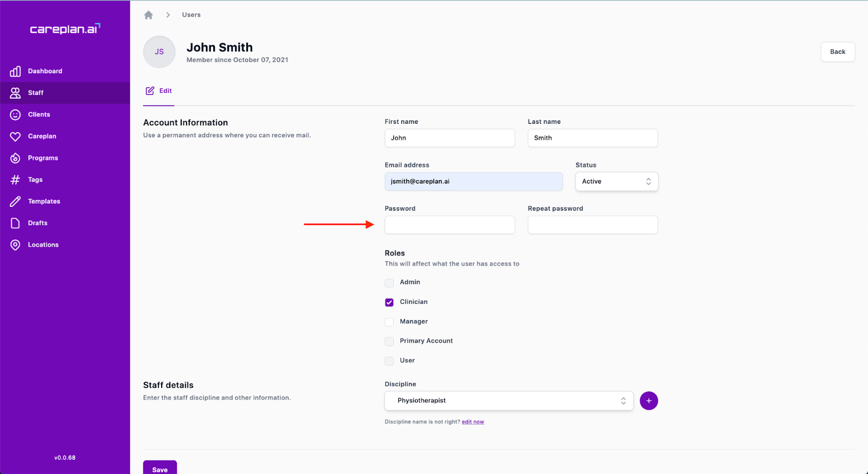Enable the Admin role checkbox

(x=389, y=283)
